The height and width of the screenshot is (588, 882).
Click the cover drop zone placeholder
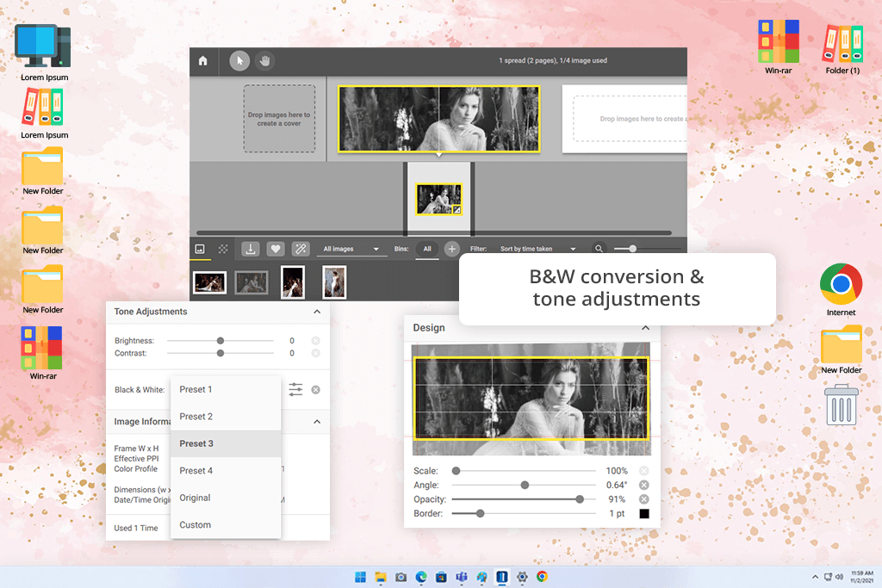pyautogui.click(x=279, y=119)
